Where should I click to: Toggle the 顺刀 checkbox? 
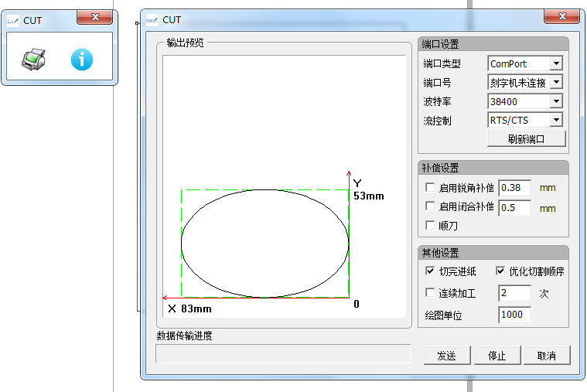tap(430, 225)
